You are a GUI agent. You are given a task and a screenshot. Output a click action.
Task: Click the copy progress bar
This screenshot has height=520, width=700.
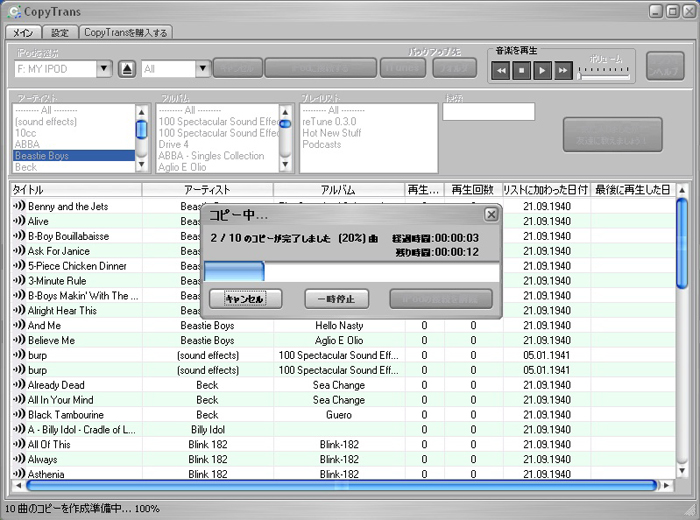[x=351, y=272]
